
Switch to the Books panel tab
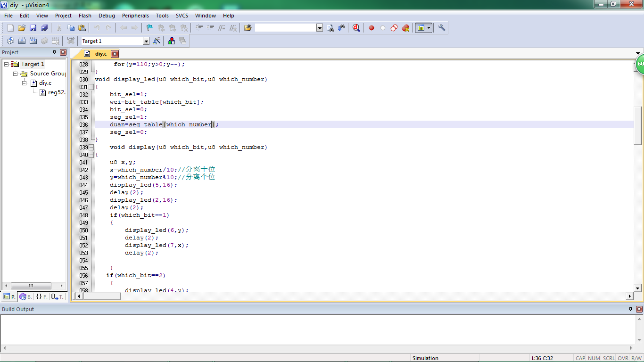click(25, 296)
